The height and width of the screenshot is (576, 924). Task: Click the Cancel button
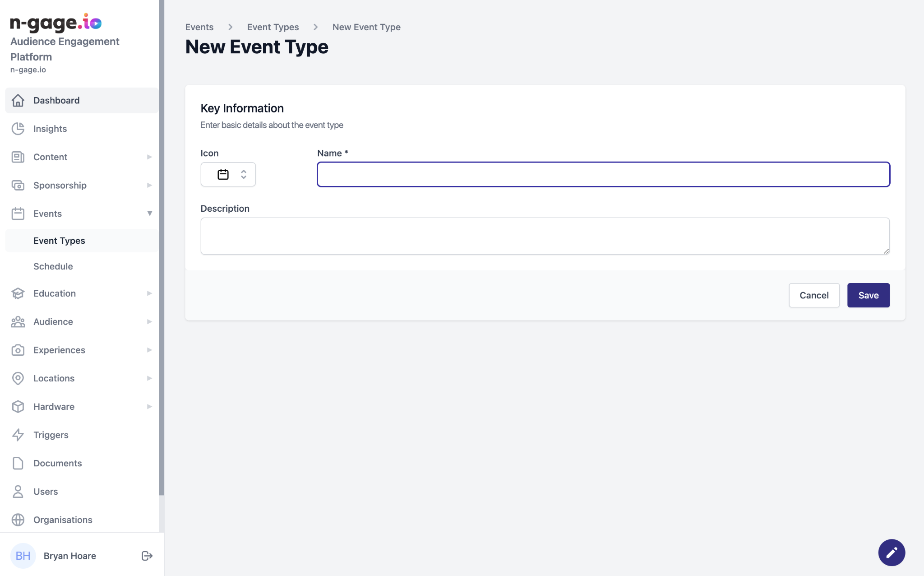click(813, 295)
